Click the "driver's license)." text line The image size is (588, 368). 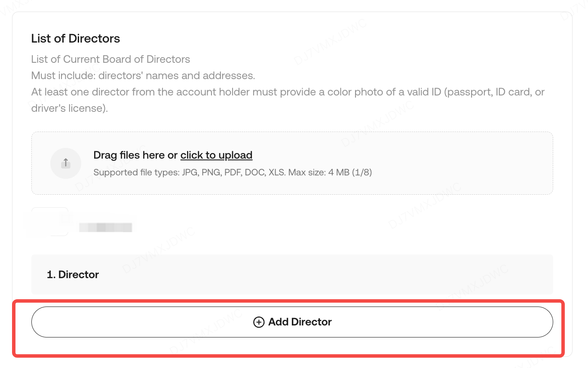tap(70, 108)
